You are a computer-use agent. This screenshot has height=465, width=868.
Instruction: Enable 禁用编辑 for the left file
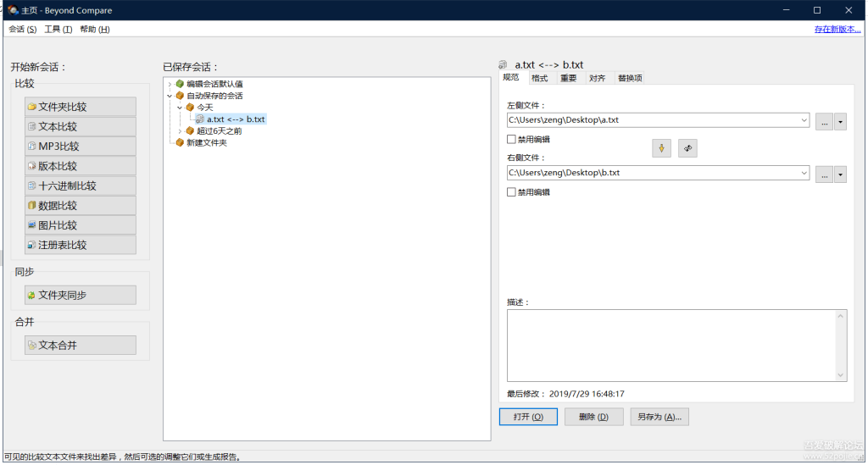pos(511,140)
